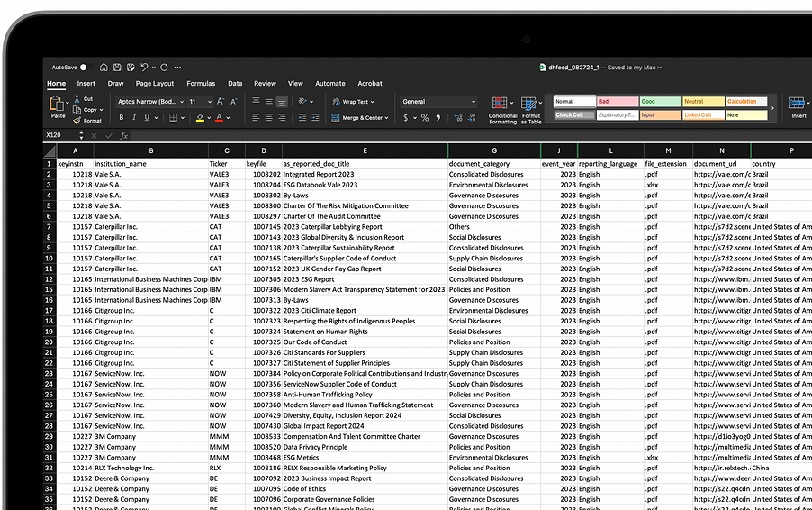Redo with the circular arrow icon
This screenshot has width=812, height=510.
(164, 68)
